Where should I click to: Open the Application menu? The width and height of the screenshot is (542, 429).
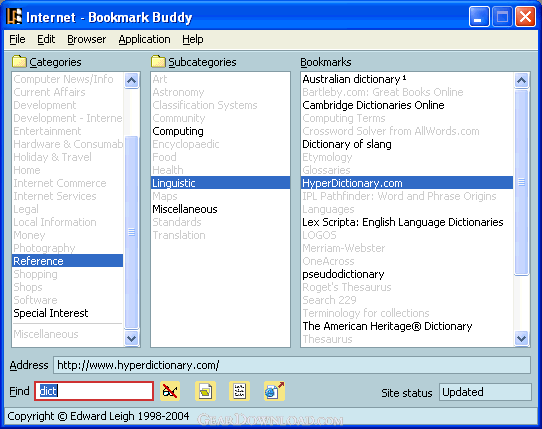click(x=144, y=39)
